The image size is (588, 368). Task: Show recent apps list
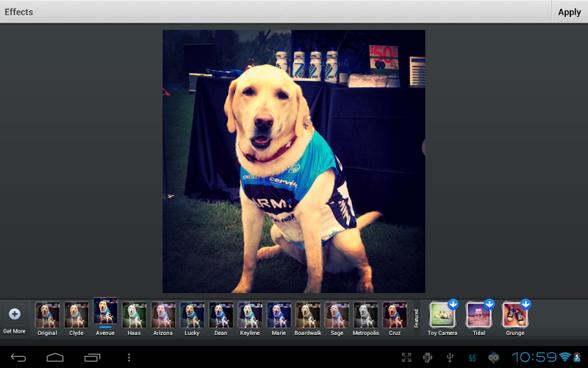93,358
